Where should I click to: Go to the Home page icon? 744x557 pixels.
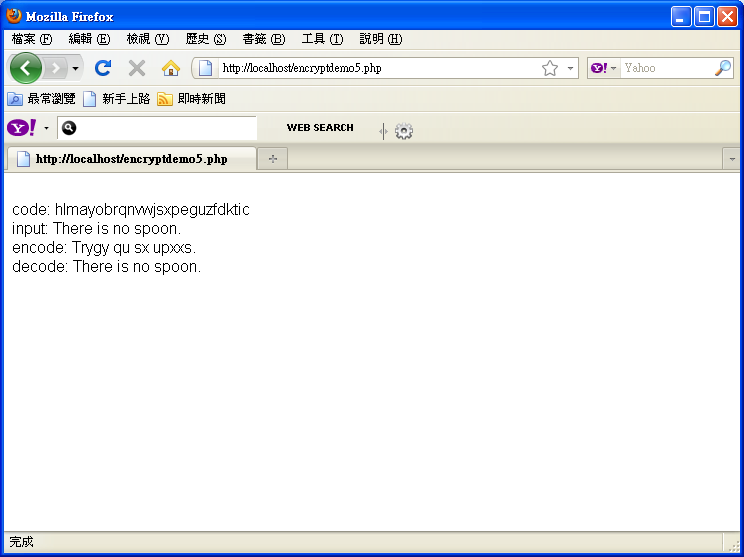171,68
